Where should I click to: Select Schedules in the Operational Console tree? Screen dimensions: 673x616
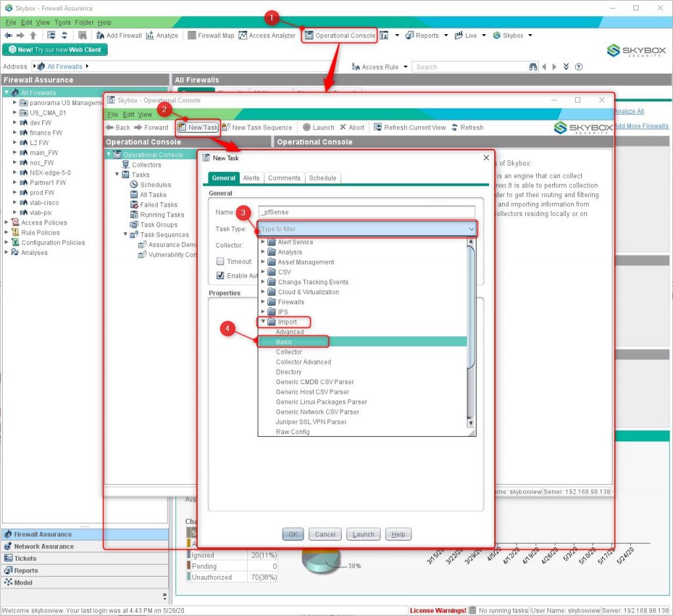[x=155, y=185]
